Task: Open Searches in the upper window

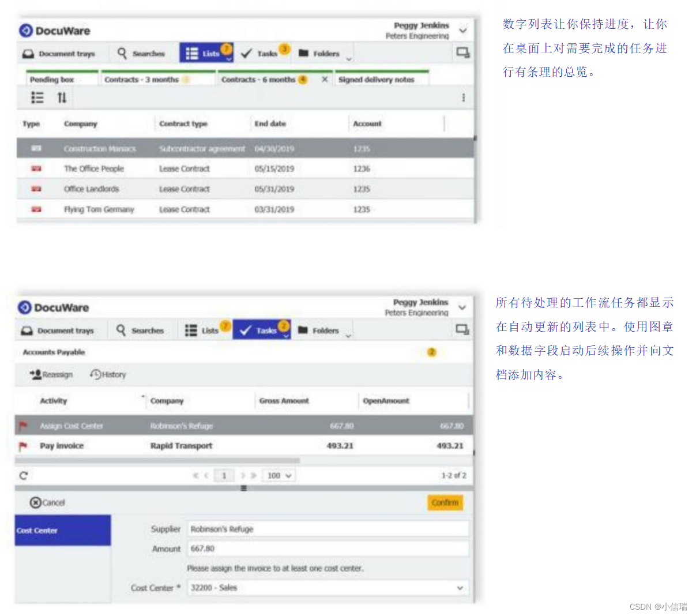Action: coord(141,53)
